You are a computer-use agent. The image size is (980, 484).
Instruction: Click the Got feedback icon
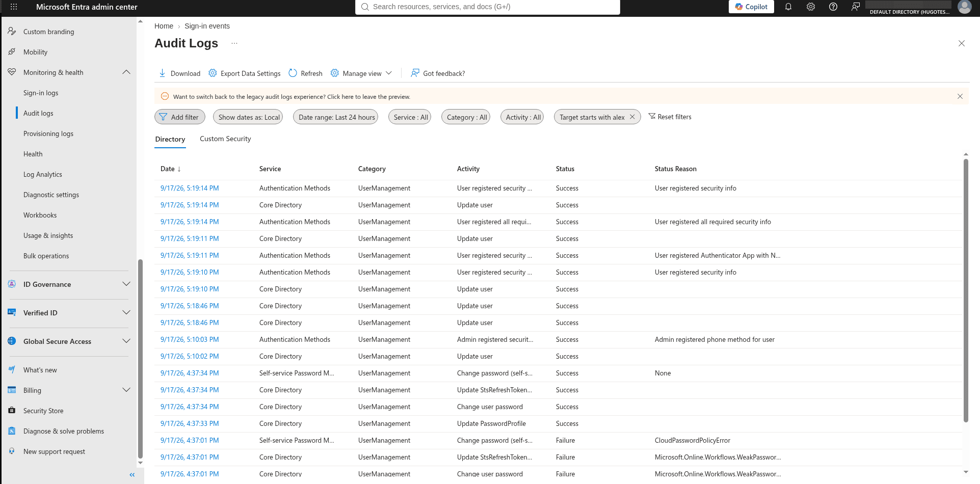tap(415, 73)
